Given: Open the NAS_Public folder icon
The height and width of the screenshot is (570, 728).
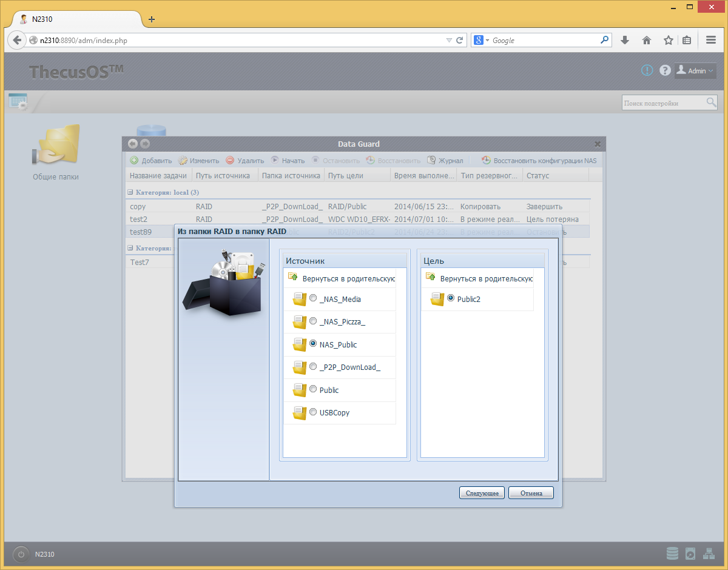Looking at the screenshot, I should click(300, 344).
